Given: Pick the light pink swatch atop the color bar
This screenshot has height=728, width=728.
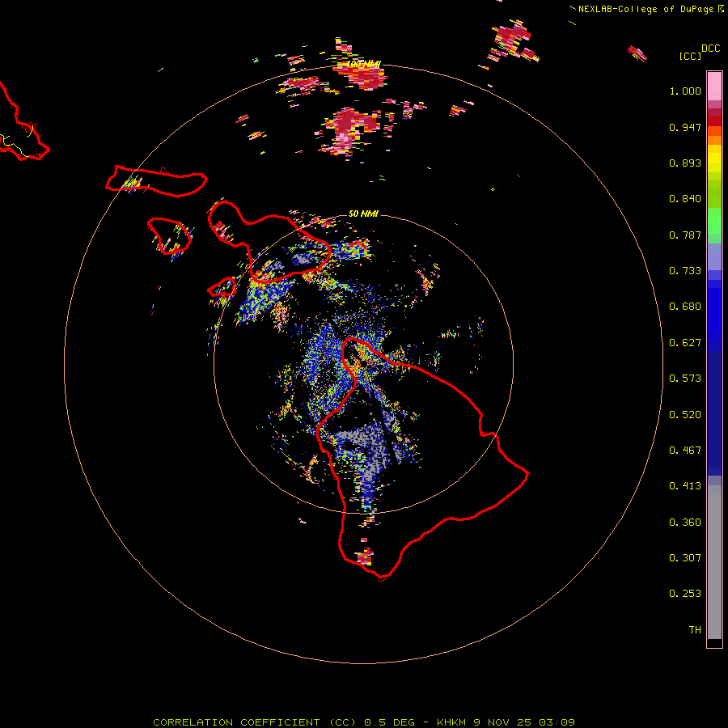Looking at the screenshot, I should pyautogui.click(x=714, y=87).
